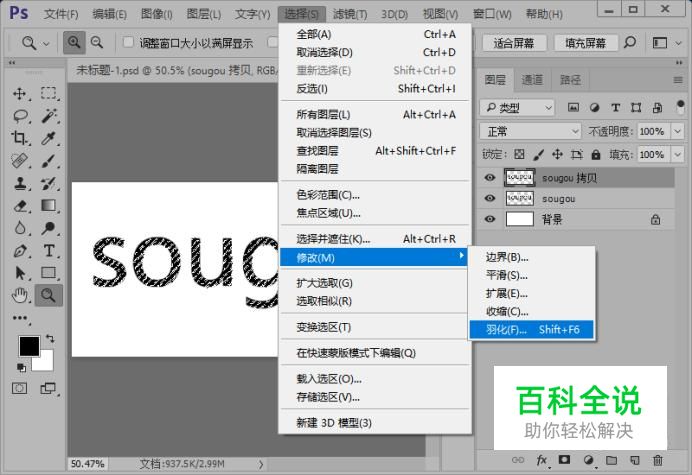Image resolution: width=692 pixels, height=475 pixels.
Task: Select the Clone Stamp tool
Action: (x=19, y=183)
